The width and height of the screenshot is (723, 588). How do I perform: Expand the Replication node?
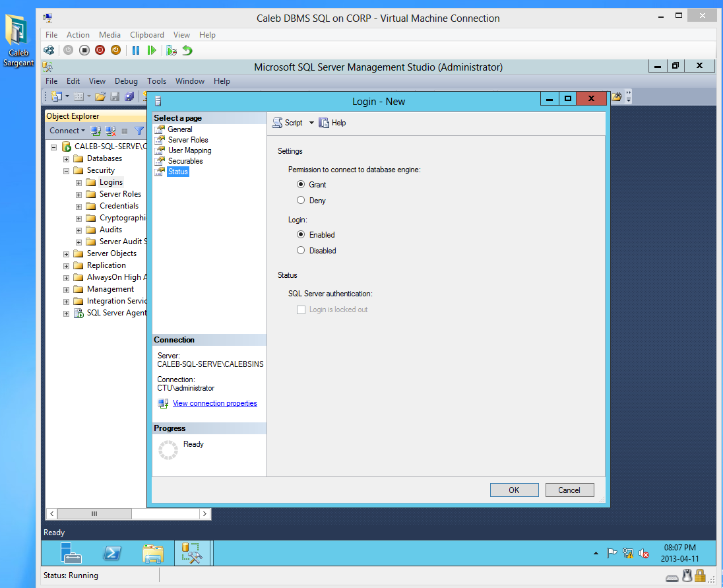[x=66, y=266]
